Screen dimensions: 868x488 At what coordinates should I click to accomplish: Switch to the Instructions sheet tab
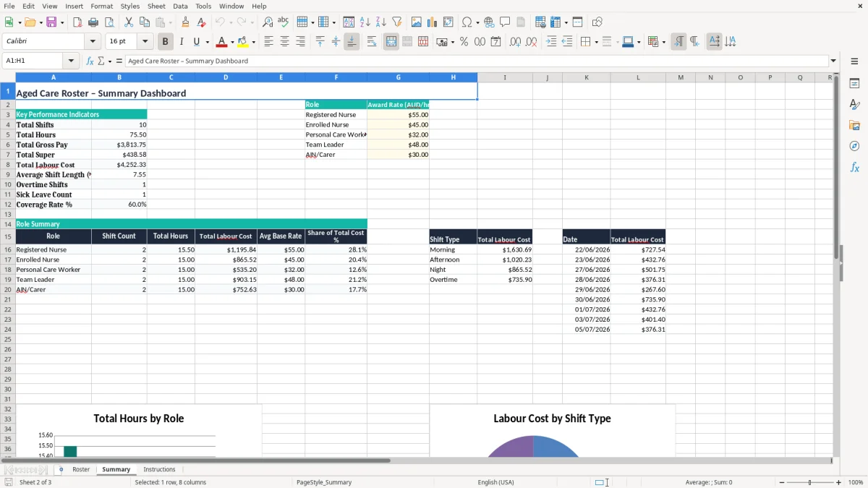[159, 469]
